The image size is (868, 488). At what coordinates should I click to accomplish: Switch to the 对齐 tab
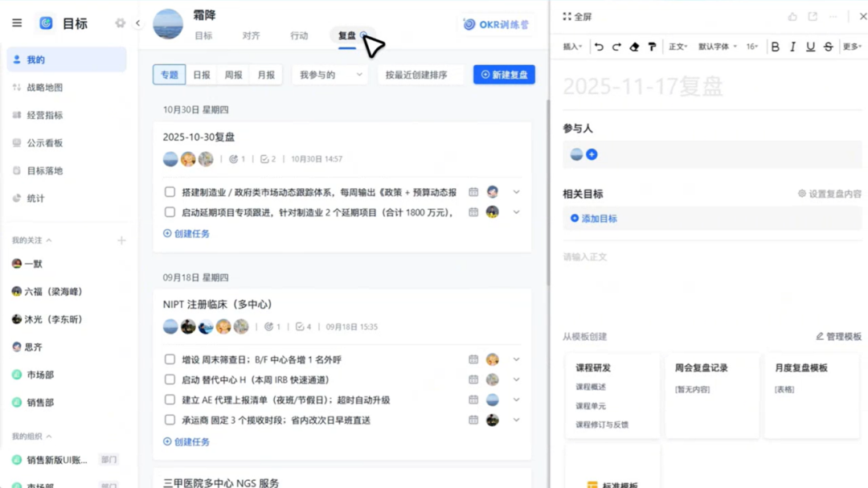tap(251, 35)
